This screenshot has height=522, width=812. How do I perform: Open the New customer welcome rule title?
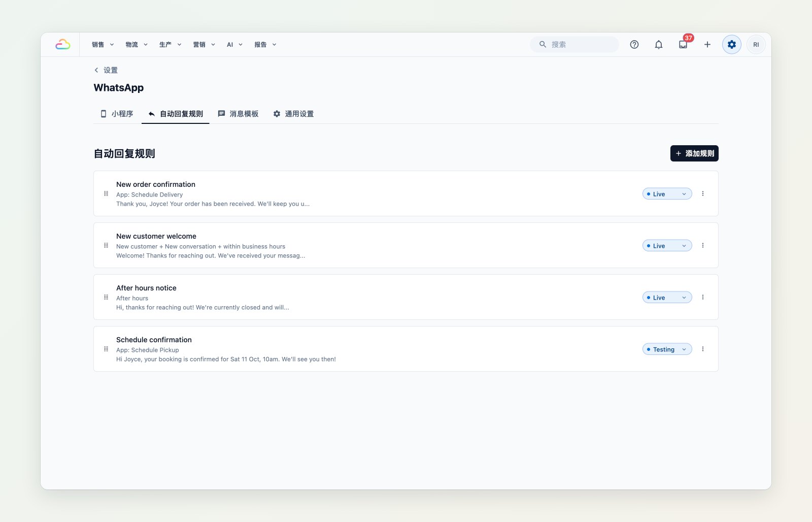click(x=156, y=236)
